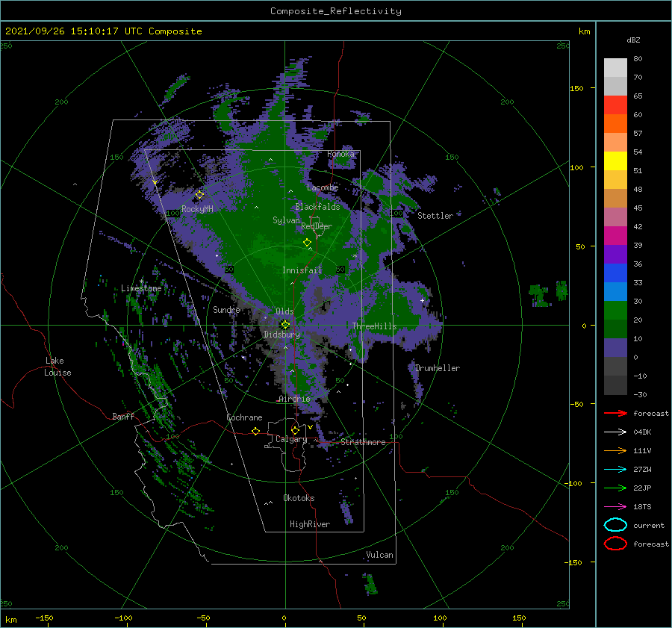Click the RockyMH label
The height and width of the screenshot is (628, 672).
[x=197, y=209]
